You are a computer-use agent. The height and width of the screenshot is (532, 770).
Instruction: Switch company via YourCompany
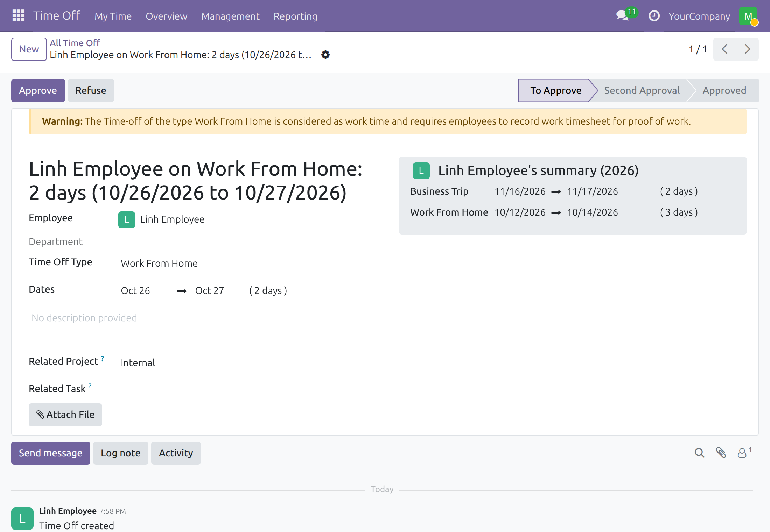tap(699, 16)
